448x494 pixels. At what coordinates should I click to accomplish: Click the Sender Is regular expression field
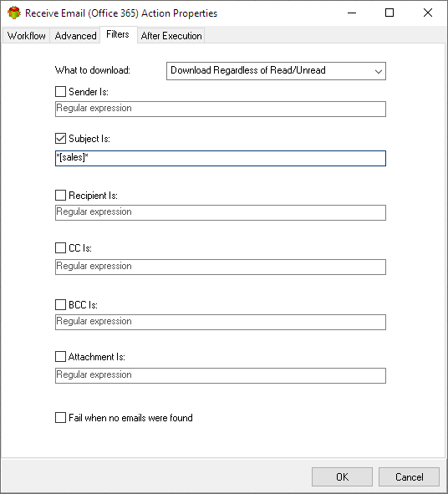221,109
